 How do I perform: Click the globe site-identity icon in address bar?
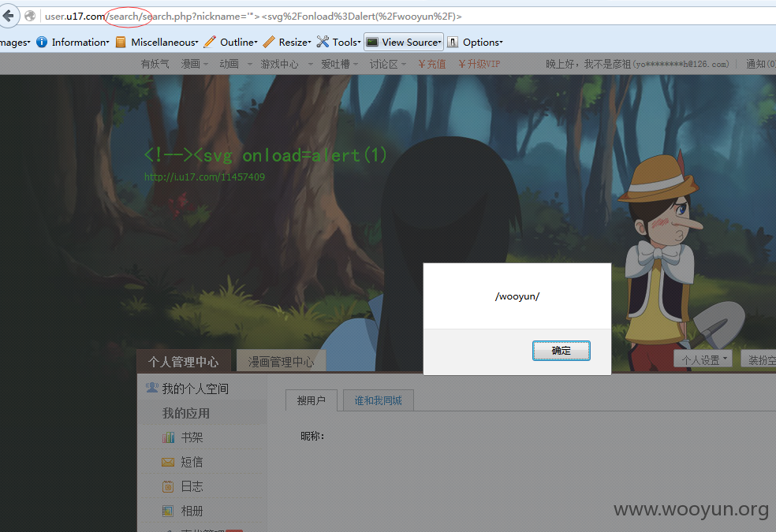pyautogui.click(x=30, y=16)
